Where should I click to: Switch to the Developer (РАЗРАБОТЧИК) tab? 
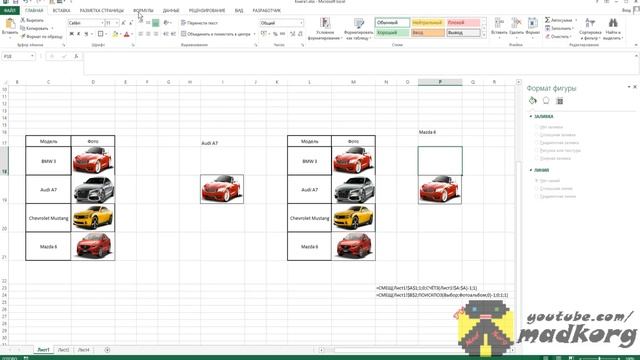click(267, 11)
